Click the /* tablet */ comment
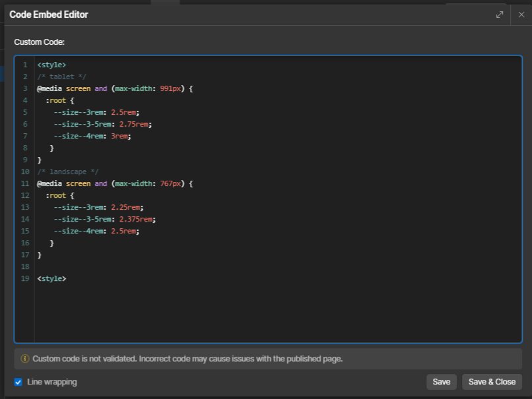Screen dimensions: 532x399 [x=62, y=77]
